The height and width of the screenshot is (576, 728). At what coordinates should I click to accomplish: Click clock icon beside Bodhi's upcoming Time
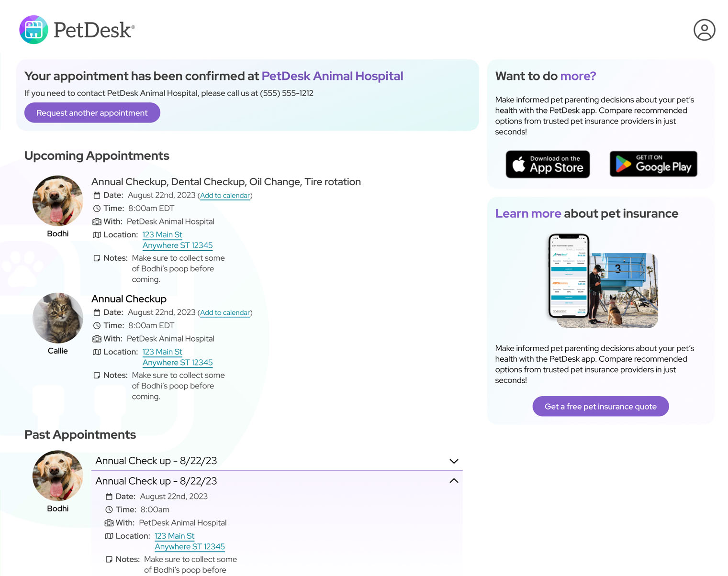point(97,209)
